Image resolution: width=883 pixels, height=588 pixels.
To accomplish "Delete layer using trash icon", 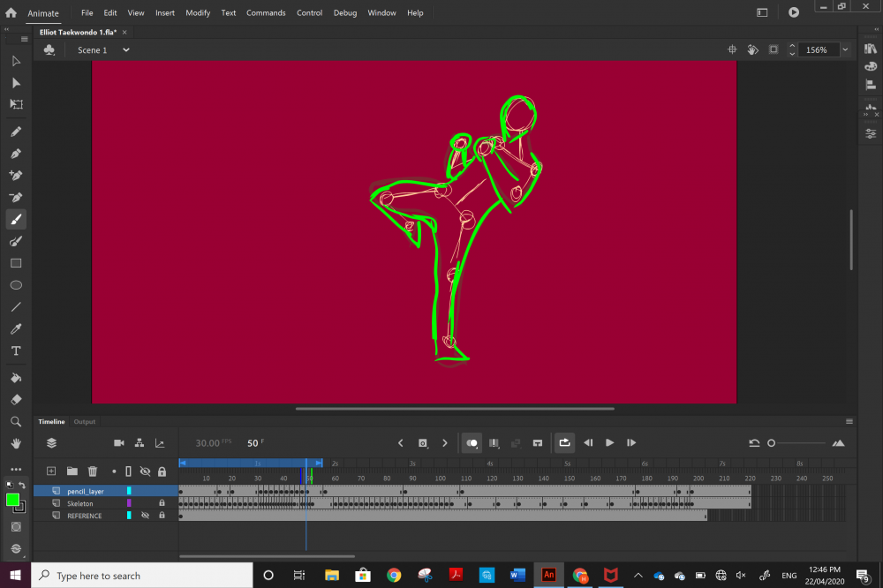I will click(x=92, y=471).
